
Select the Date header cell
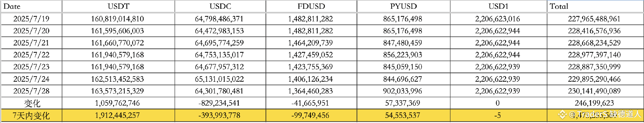pos(31,6)
